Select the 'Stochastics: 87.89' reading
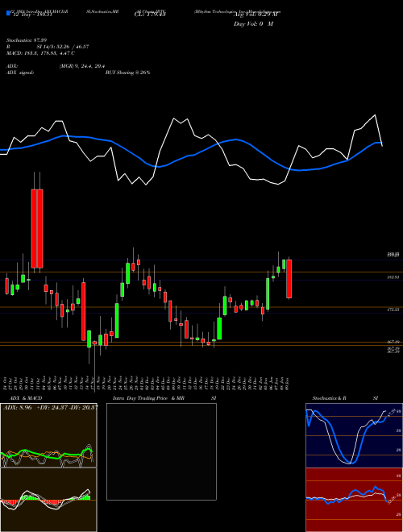This screenshot has width=403, height=532. point(27,40)
